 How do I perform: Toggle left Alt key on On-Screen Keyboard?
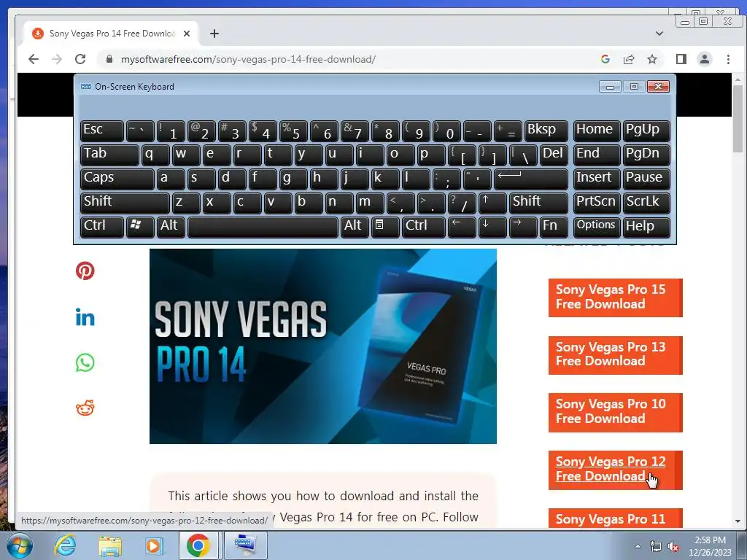tap(171, 227)
